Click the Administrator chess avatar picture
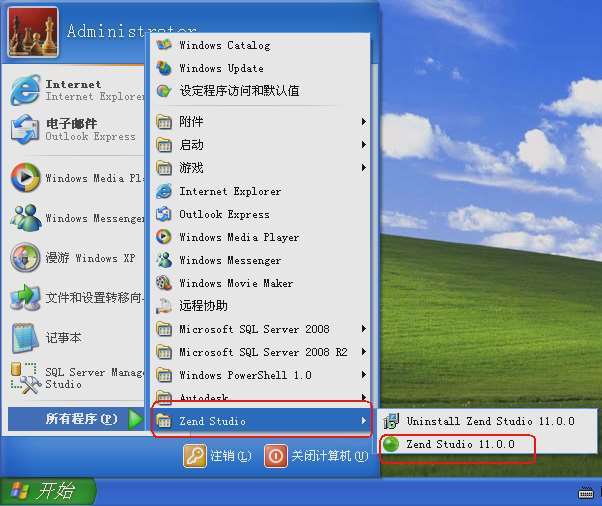 (33, 32)
